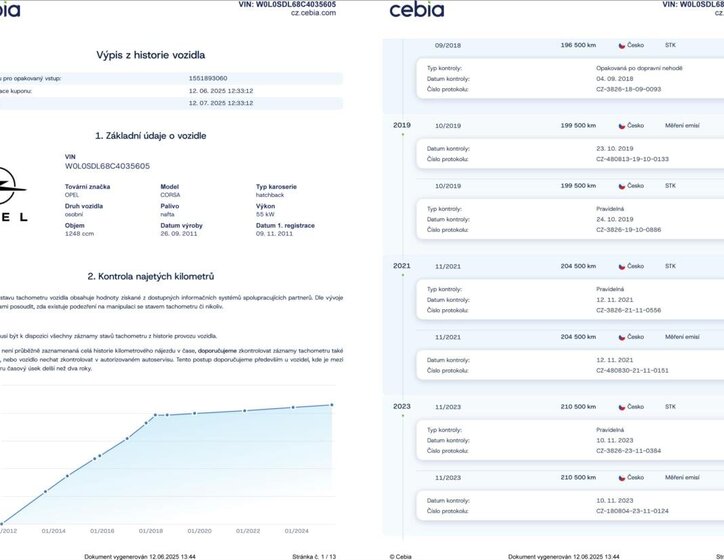The width and height of the screenshot is (724, 560).
Task: Click protocol number CZ-480813-19-10-0133
Action: tap(632, 159)
